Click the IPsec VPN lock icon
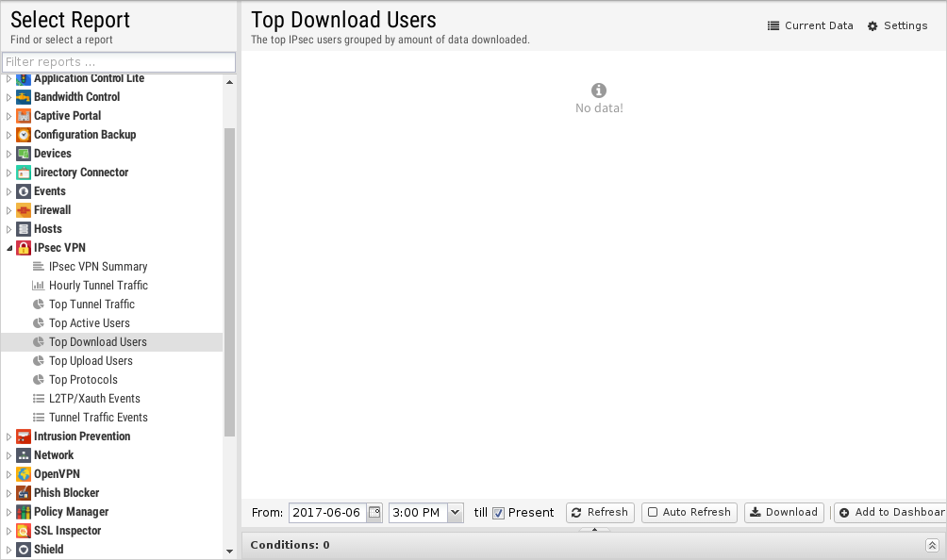The width and height of the screenshot is (947, 560). click(x=24, y=248)
